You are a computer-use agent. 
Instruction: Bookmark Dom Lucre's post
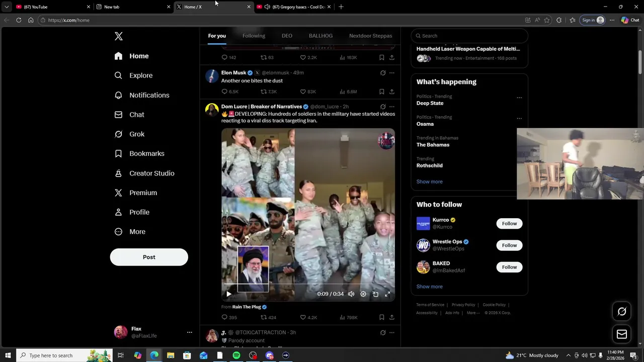pyautogui.click(x=381, y=317)
